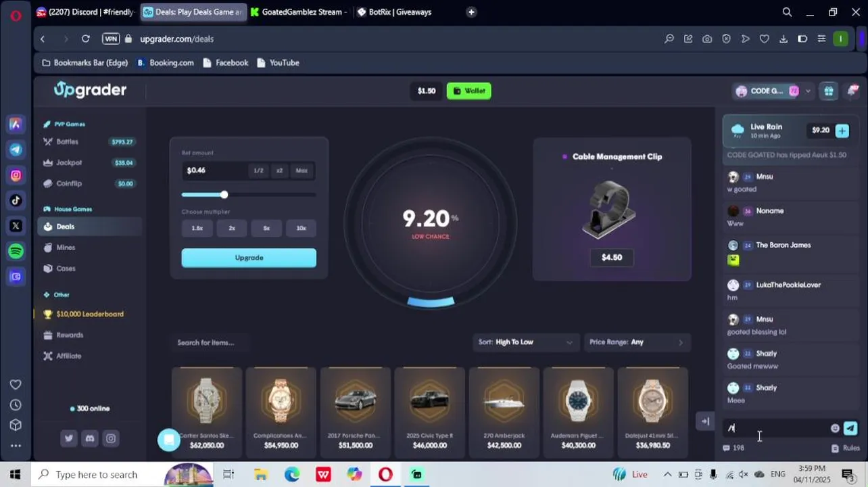
Task: Select the 2025 Civic Type R item
Action: click(x=430, y=412)
